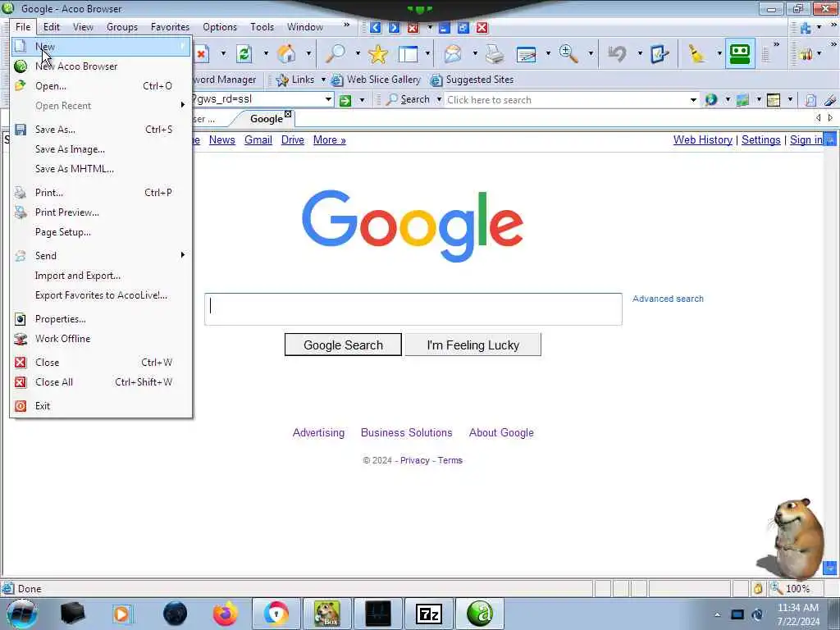Choose Import and Export... menu entry
Screen dimensions: 840x630
pos(101,276)
